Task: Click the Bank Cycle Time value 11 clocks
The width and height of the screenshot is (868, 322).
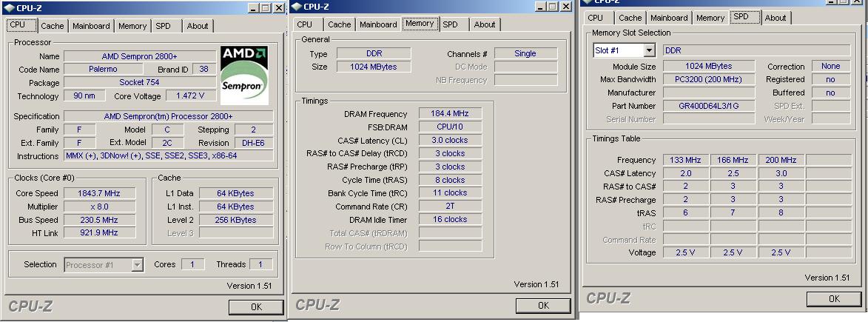Action: (x=450, y=193)
